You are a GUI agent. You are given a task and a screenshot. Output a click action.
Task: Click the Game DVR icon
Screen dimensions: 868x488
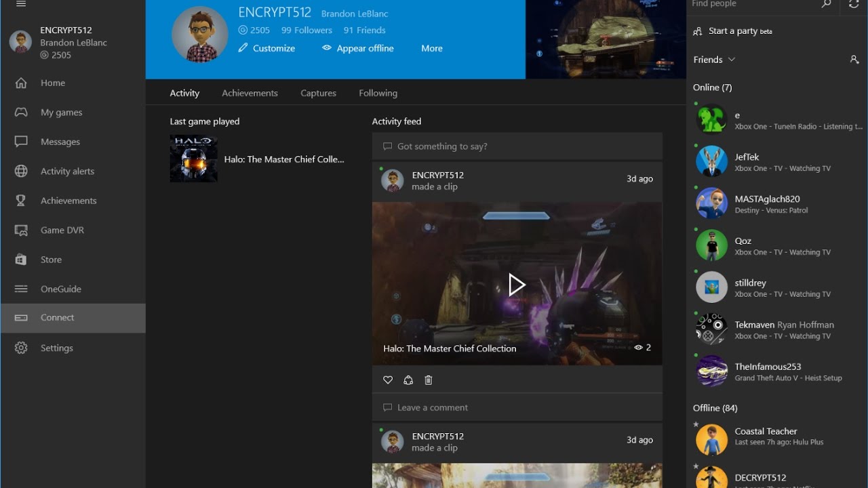click(x=21, y=230)
